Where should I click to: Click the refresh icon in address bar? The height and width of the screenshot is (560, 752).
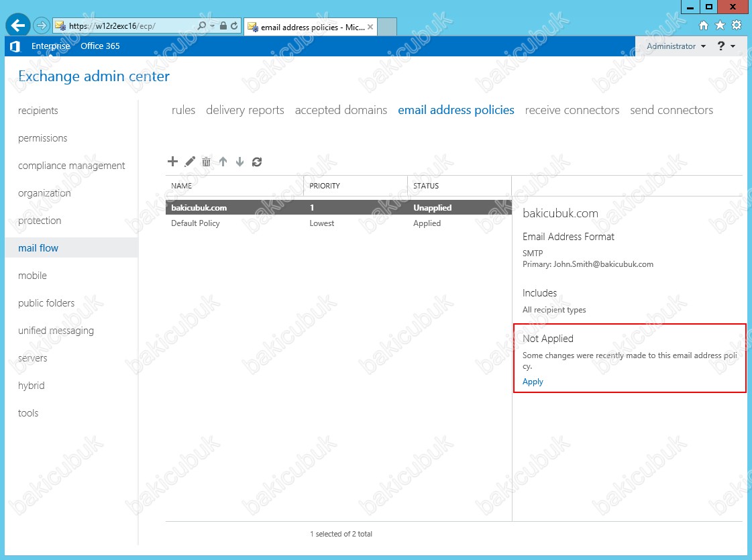click(234, 26)
